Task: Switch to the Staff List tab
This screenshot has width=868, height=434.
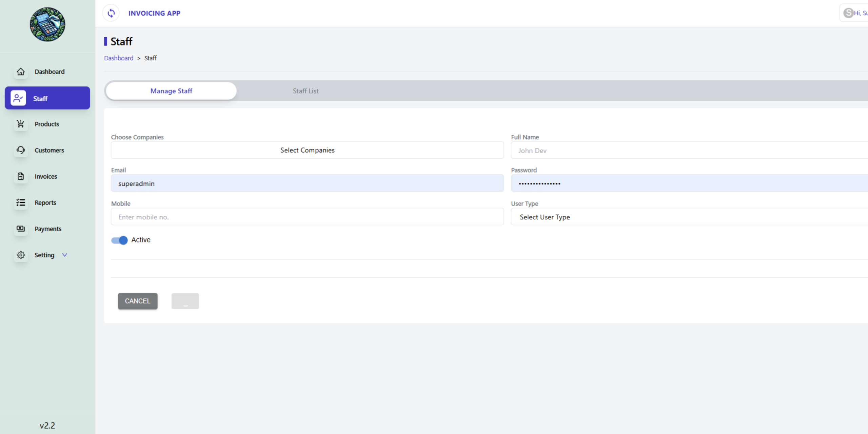Action: click(305, 91)
